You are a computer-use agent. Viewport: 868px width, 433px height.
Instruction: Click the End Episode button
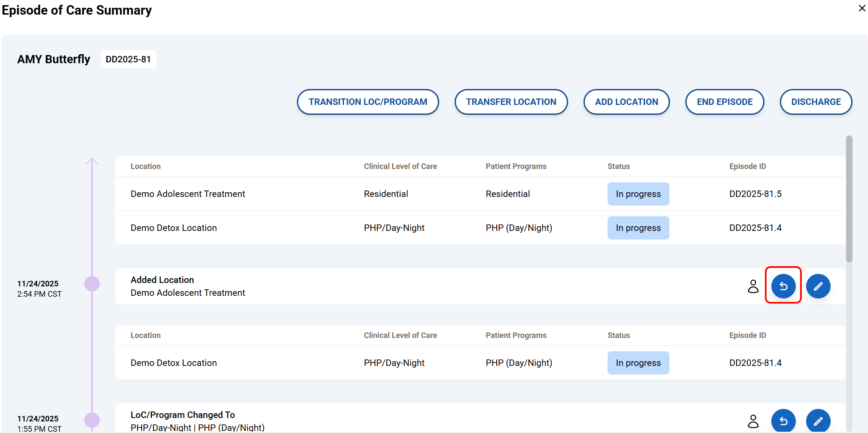click(x=724, y=102)
